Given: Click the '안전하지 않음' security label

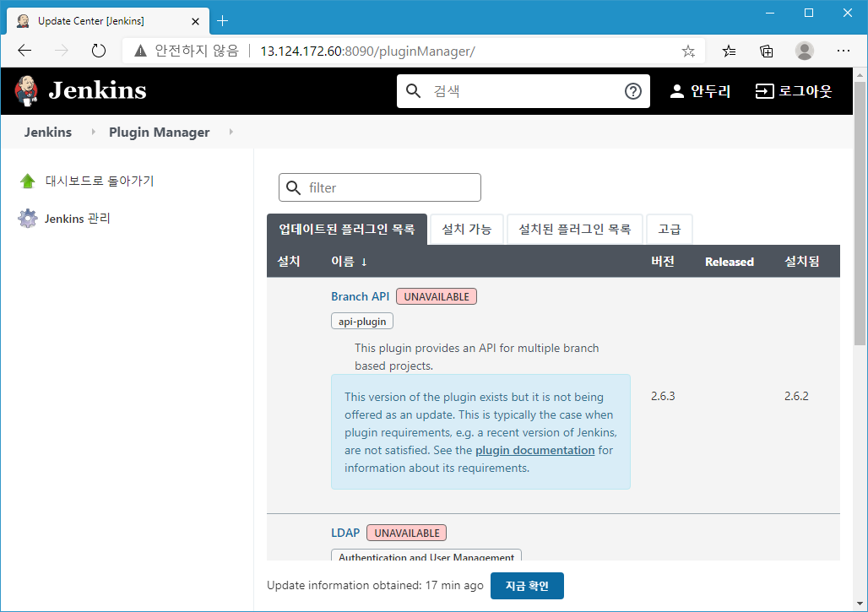Looking at the screenshot, I should pos(197,51).
